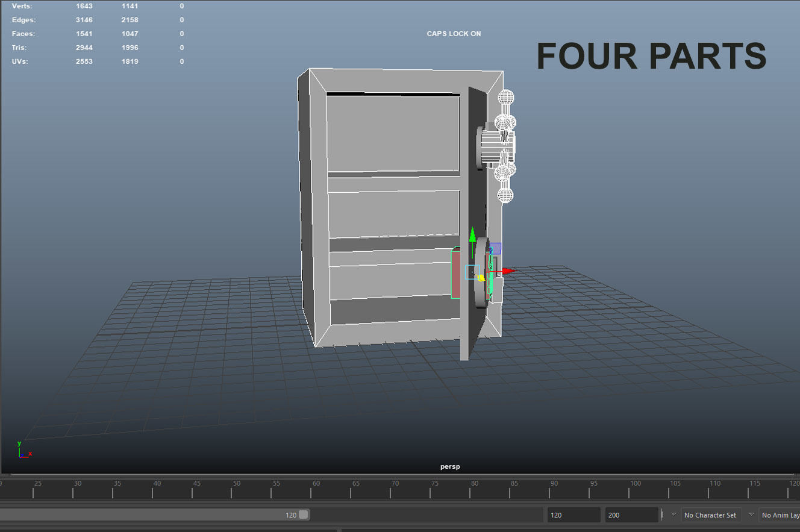This screenshot has width=800, height=532.
Task: Jump to frame 40 on the timeline
Action: coord(157,483)
